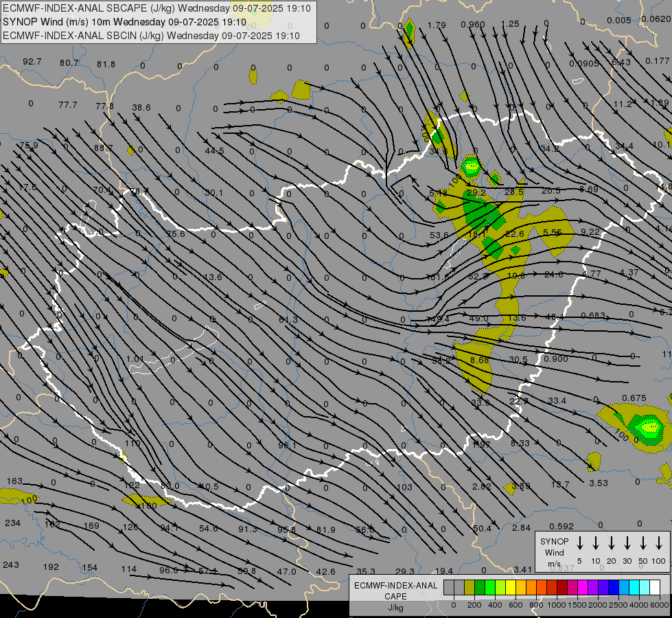
Task: Click the '61.3' value on map
Action: tap(288, 319)
